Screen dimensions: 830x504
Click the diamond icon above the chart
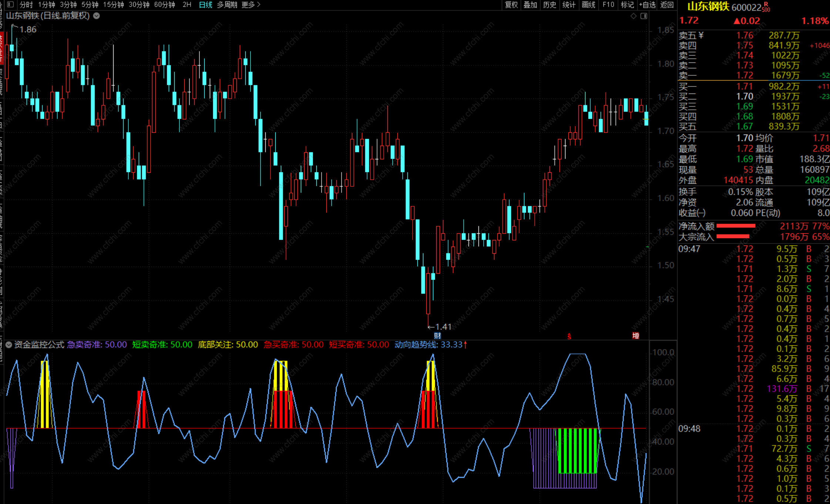tap(634, 16)
